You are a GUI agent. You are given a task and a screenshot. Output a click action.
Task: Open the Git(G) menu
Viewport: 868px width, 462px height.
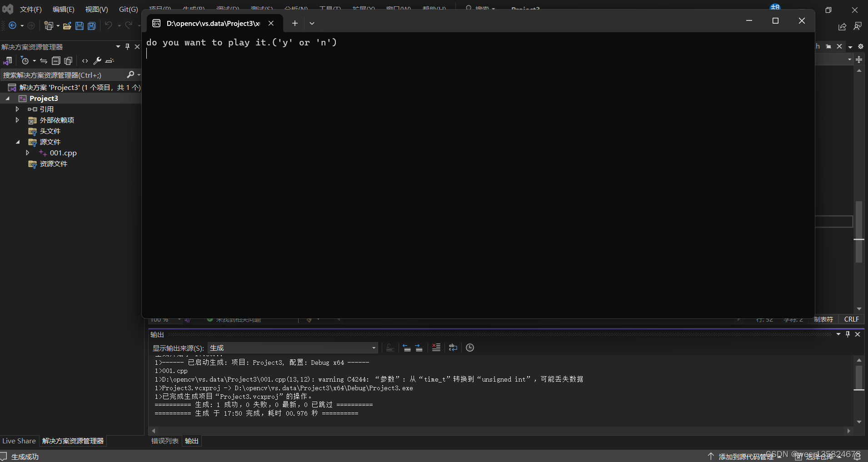tap(129, 9)
